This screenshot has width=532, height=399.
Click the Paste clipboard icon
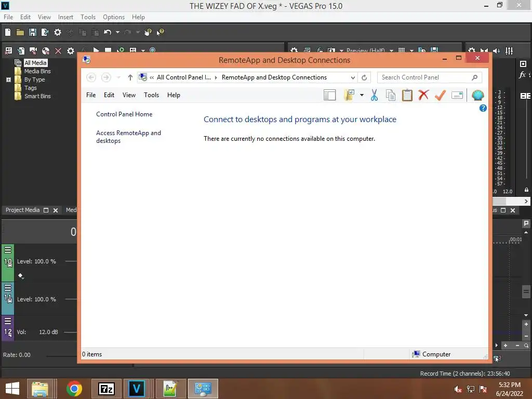(407, 96)
